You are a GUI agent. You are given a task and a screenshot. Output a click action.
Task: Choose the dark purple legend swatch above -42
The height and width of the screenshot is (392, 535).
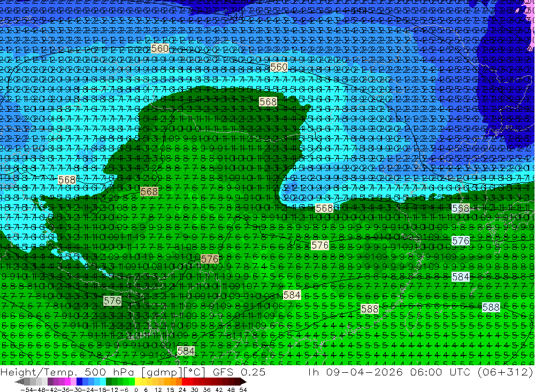tap(50, 382)
